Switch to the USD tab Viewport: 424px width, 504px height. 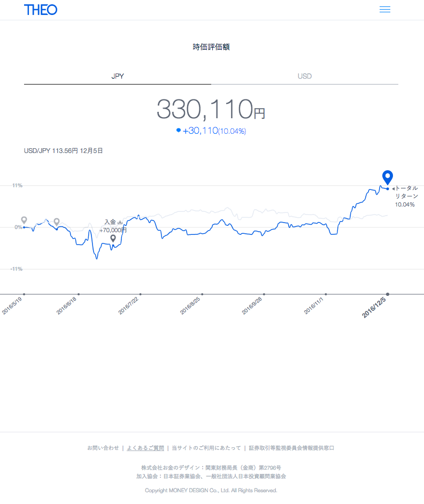[305, 76]
